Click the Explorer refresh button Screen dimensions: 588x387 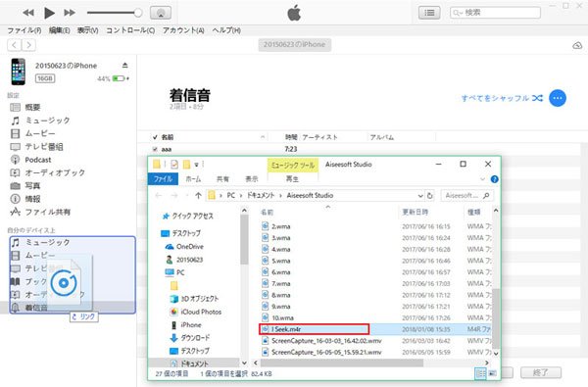click(430, 195)
